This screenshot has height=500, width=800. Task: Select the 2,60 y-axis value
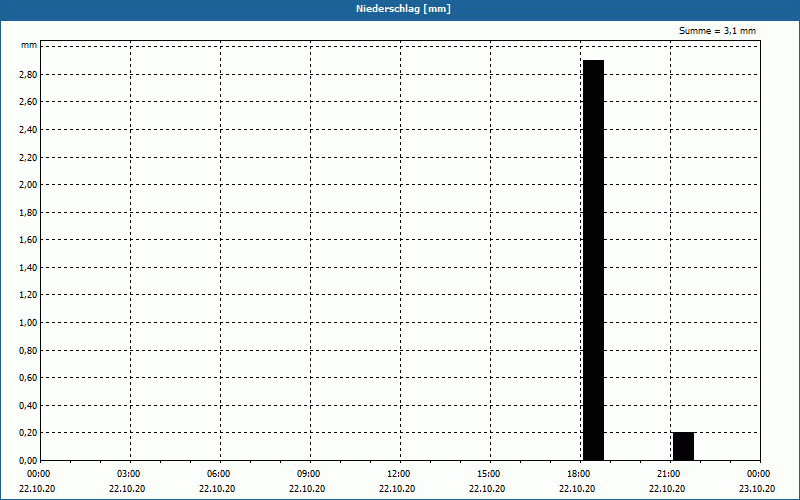[28, 102]
